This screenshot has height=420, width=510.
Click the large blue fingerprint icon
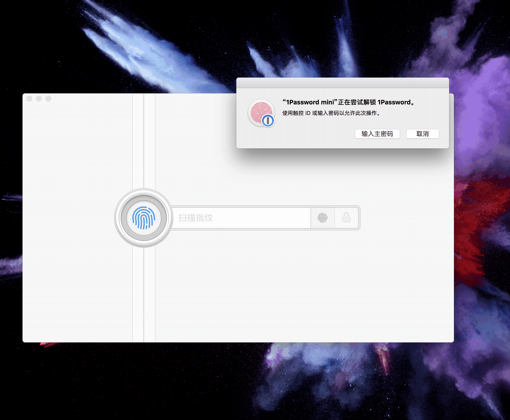click(144, 218)
